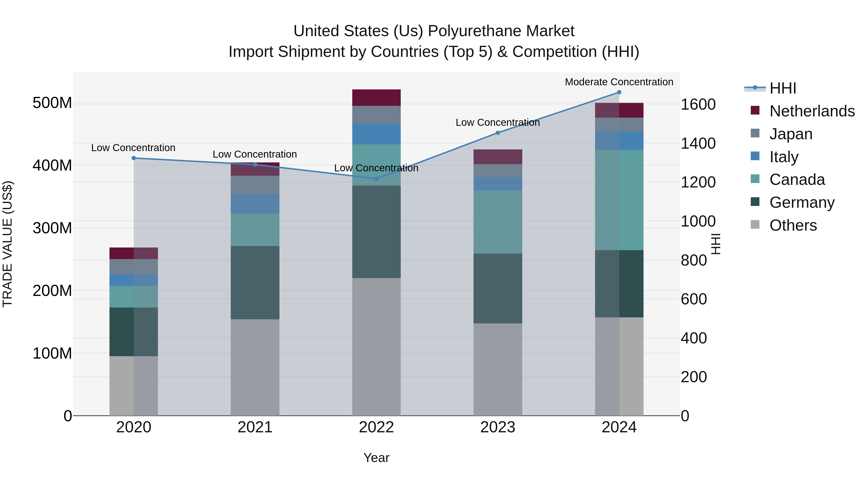The width and height of the screenshot is (868, 488).
Task: Click the 2020 x-axis label
Action: (x=134, y=427)
